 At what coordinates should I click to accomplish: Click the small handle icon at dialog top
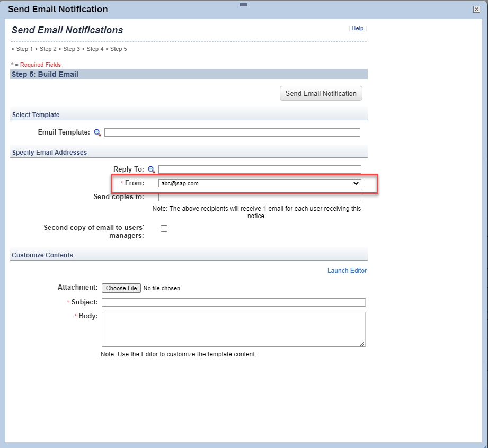(243, 5)
